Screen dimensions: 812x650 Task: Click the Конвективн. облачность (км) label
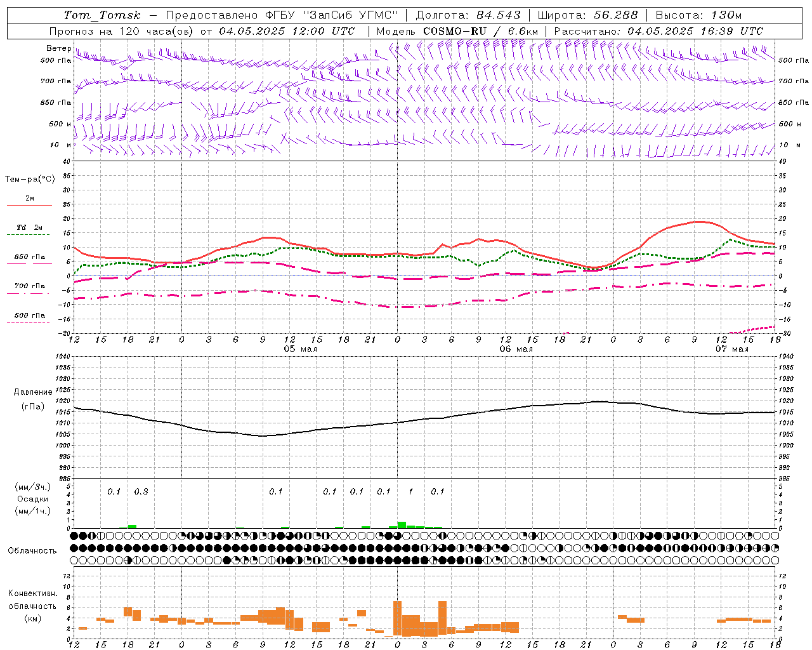click(32, 606)
